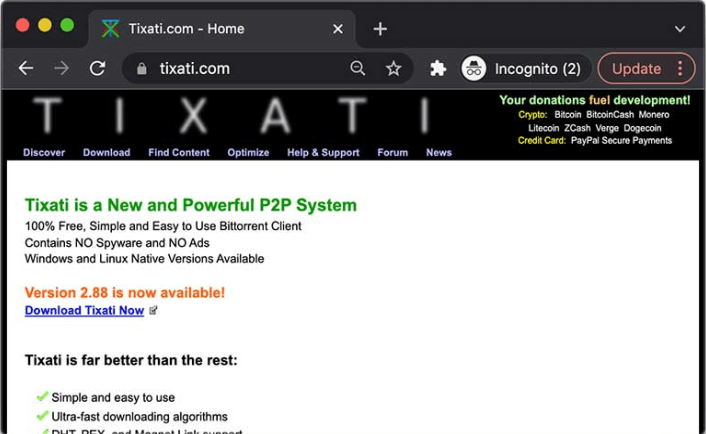Screen dimensions: 706x434
Task: Click PayPal Secure Payments link
Action: 621,140
